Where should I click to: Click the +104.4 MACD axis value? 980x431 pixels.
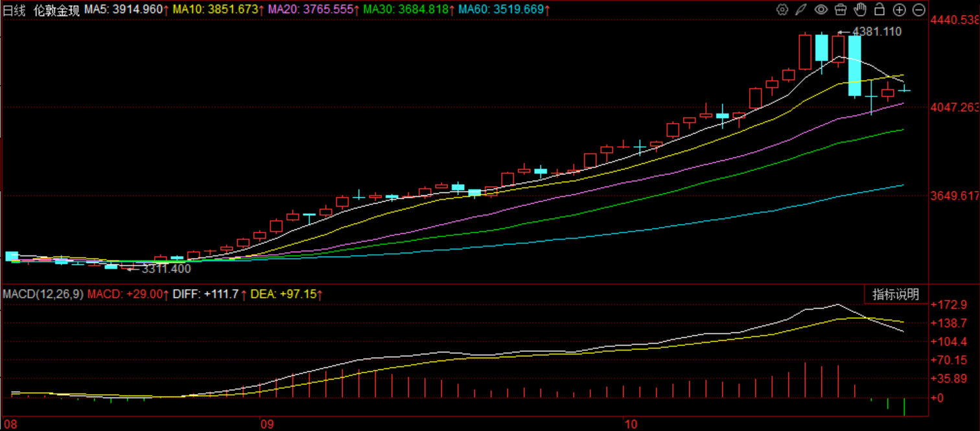click(x=948, y=342)
